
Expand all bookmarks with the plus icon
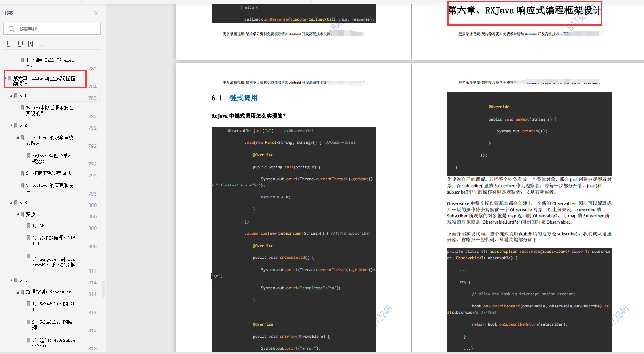coord(9,44)
